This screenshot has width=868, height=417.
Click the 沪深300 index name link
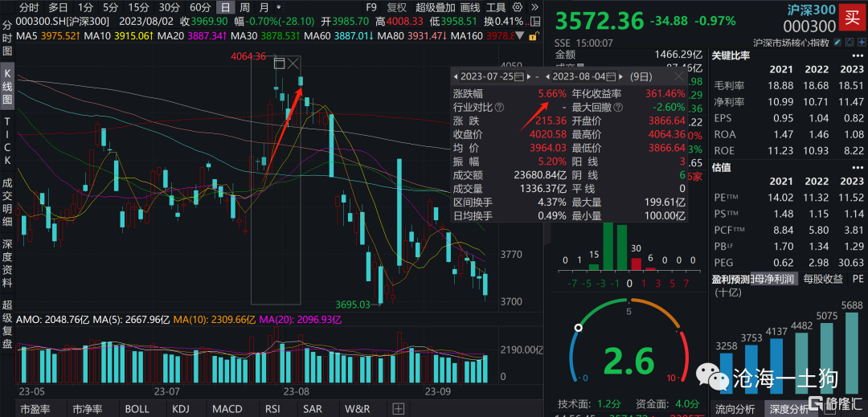[x=812, y=9]
